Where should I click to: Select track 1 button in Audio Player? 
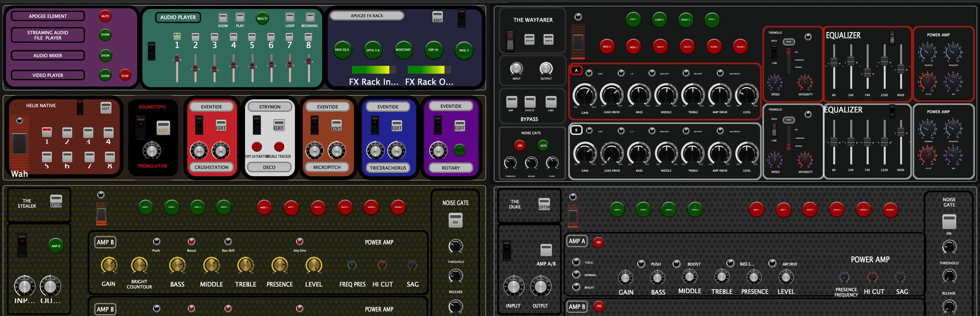tap(177, 37)
